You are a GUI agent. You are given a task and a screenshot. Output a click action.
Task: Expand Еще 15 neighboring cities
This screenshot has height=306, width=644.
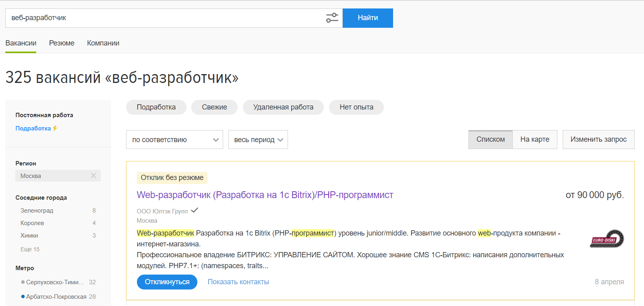pos(30,249)
